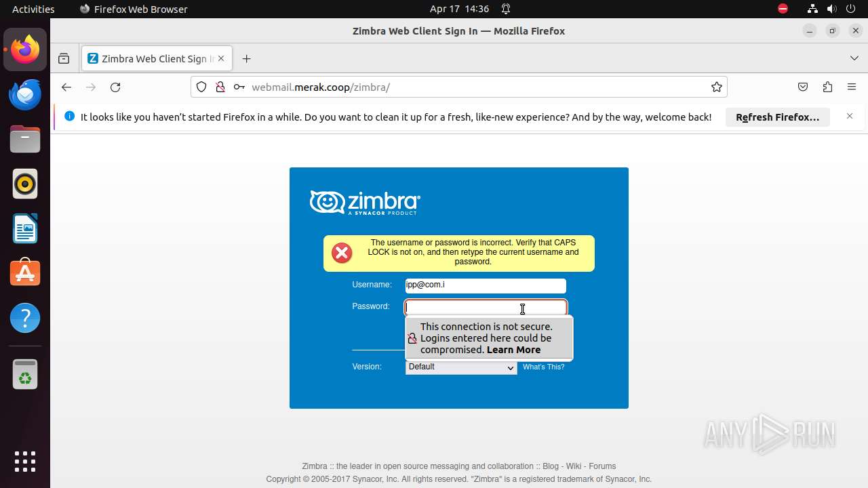Image resolution: width=868 pixels, height=488 pixels.
Task: Open the power menu icon
Action: point(852,9)
